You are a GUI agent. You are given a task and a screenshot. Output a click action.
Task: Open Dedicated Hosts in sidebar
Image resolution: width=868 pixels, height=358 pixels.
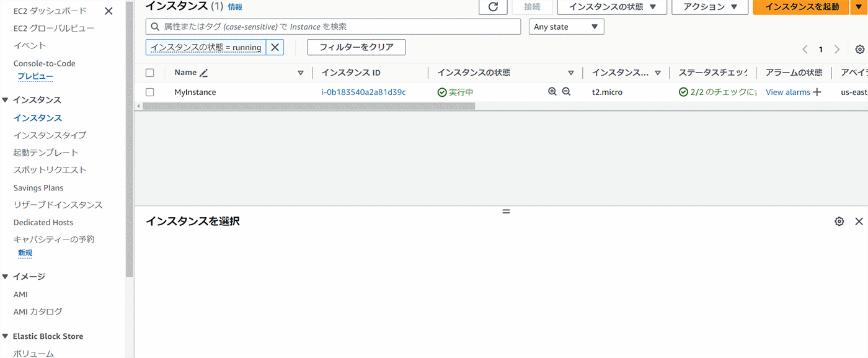(43, 222)
